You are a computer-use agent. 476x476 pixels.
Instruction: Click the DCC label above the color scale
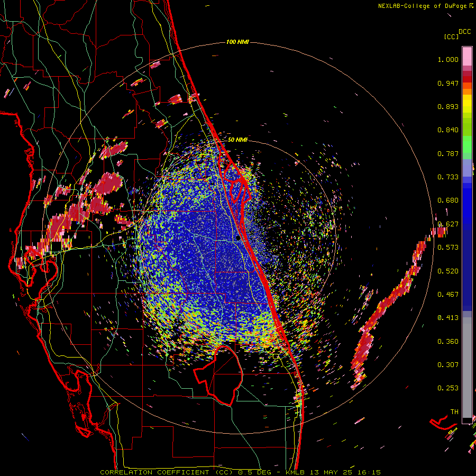coord(464,32)
